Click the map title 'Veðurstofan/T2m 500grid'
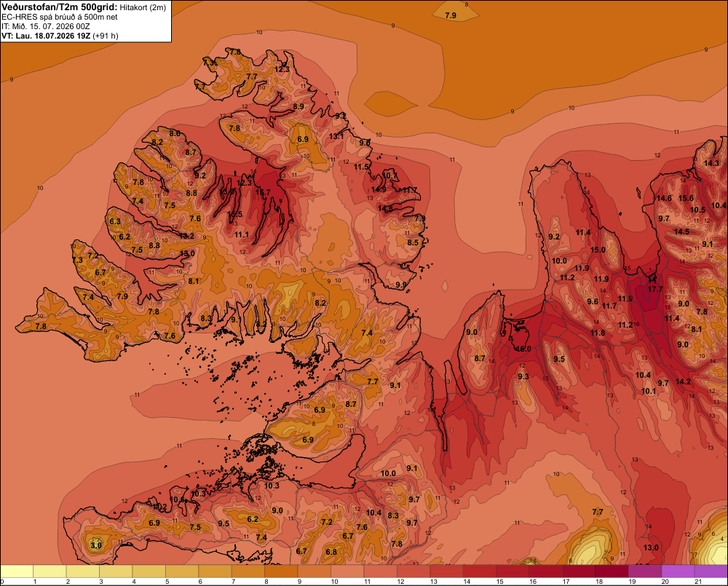Viewport: 728px width, 586px height. 58,7
